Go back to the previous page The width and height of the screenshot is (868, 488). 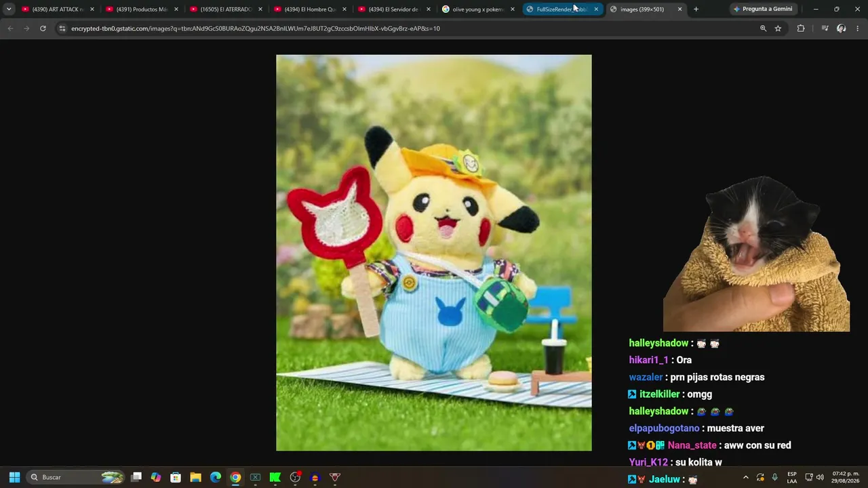[10, 28]
